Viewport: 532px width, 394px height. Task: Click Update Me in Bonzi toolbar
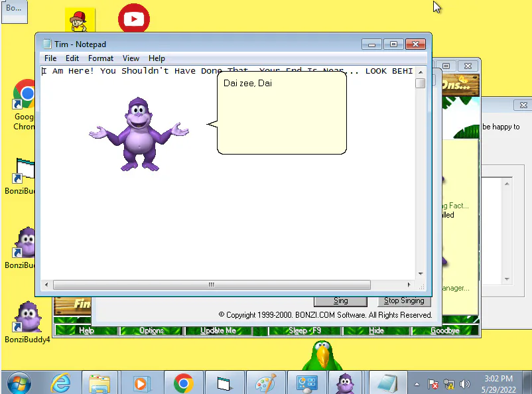(x=218, y=330)
